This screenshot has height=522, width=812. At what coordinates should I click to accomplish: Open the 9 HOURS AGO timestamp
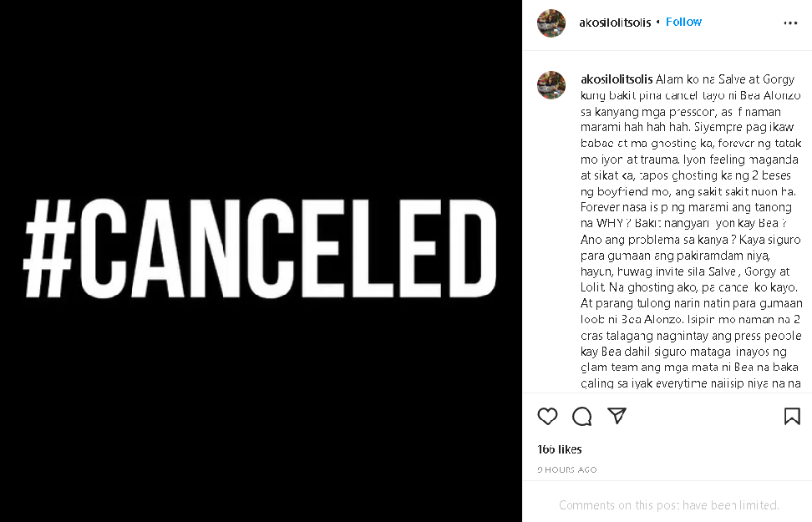[567, 469]
